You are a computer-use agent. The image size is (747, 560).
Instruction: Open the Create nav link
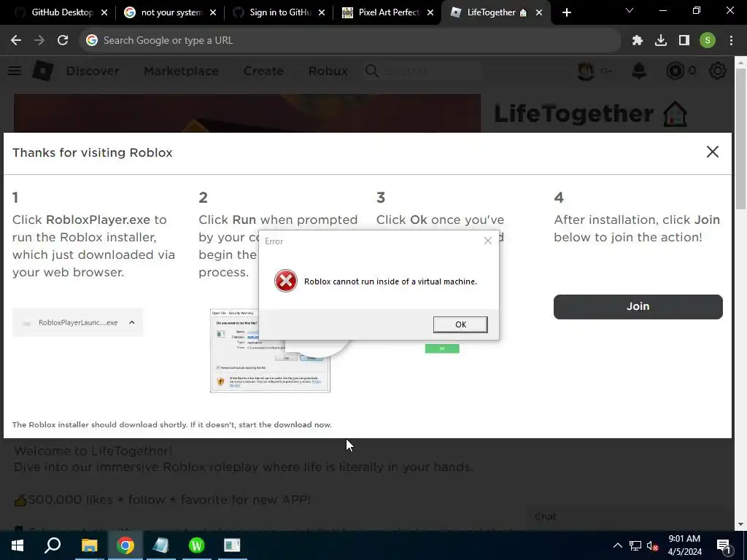click(x=263, y=71)
